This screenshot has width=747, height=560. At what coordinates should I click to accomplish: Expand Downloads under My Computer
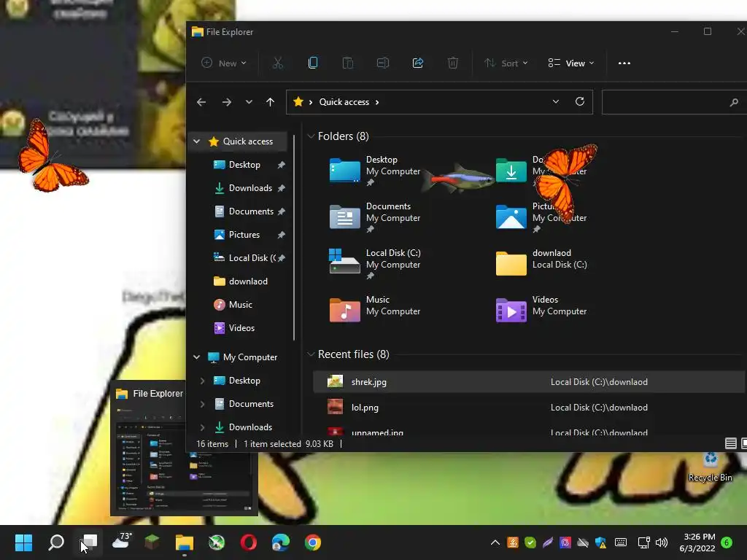(202, 427)
